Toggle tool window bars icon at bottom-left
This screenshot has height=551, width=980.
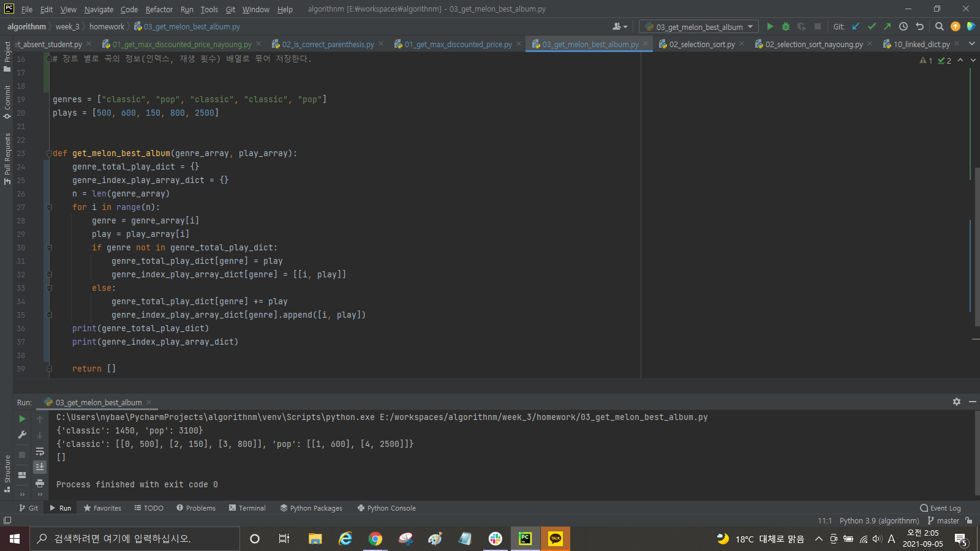click(7, 520)
